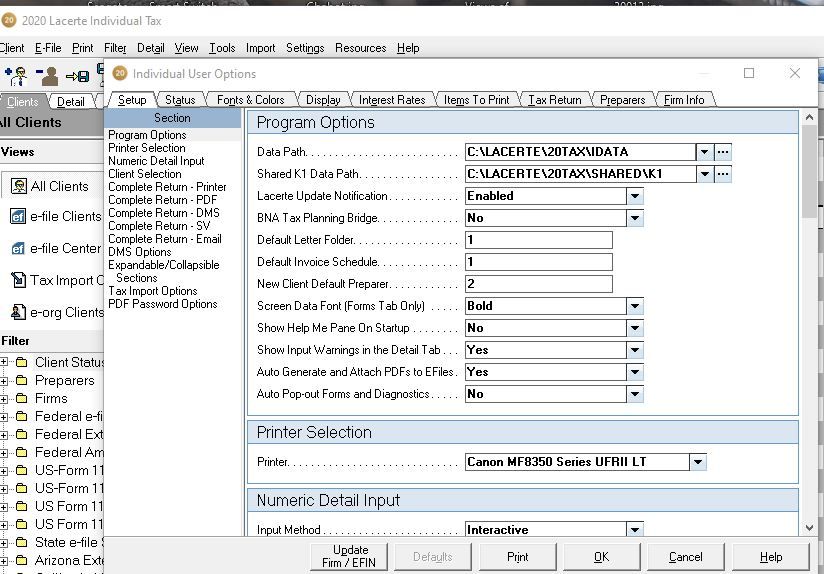Select Client Selection in Section list
Image resolution: width=824 pixels, height=574 pixels.
click(145, 174)
